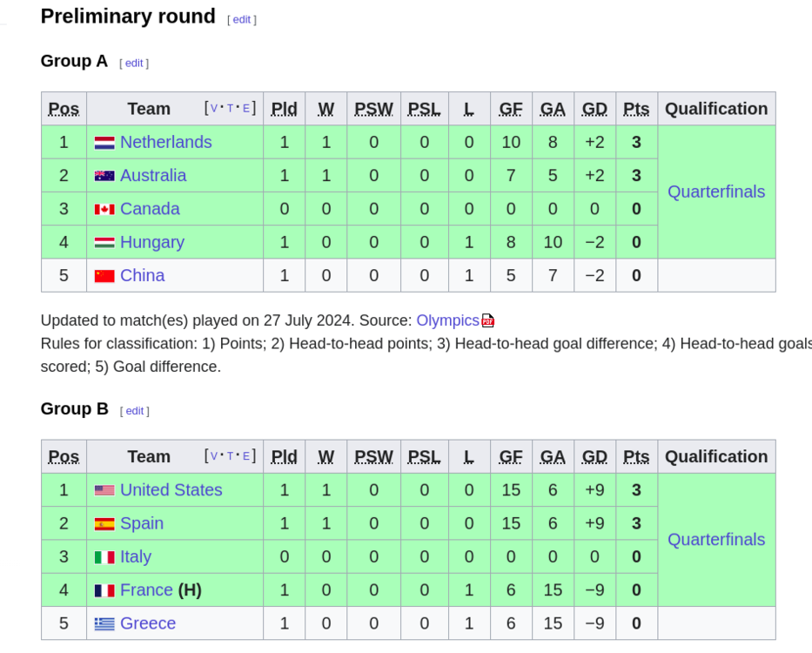Click the Group B template edit 'E' link
The width and height of the screenshot is (812, 653).
coord(246,457)
